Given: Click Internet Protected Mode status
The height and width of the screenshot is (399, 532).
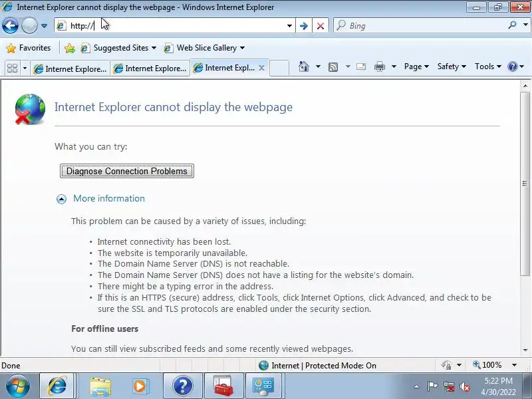Looking at the screenshot, I should 317,365.
